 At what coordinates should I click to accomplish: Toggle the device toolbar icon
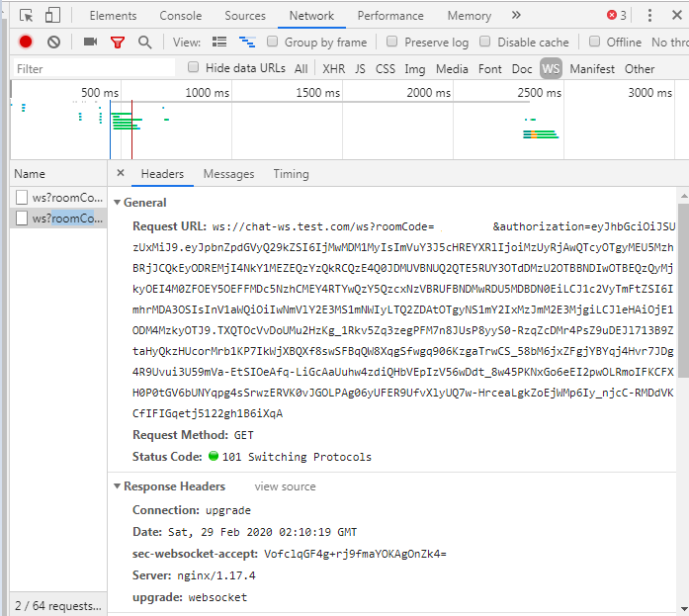click(x=52, y=16)
